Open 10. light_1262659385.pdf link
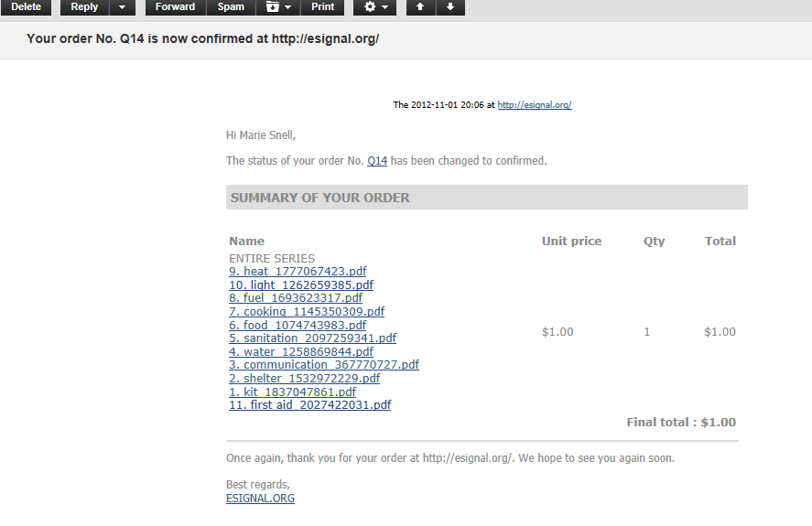Viewport: 812px width, 526px height. click(x=301, y=284)
